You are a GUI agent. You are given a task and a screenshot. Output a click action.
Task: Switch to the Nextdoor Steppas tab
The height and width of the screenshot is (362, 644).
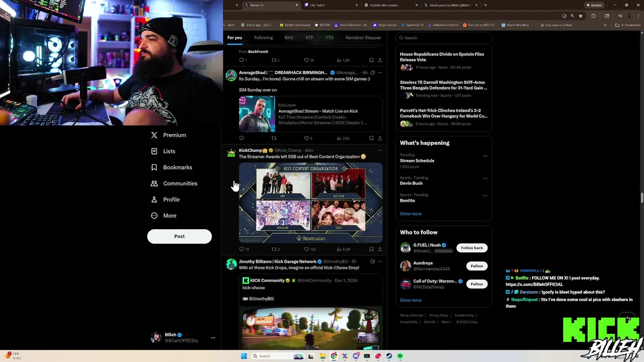coord(363,38)
